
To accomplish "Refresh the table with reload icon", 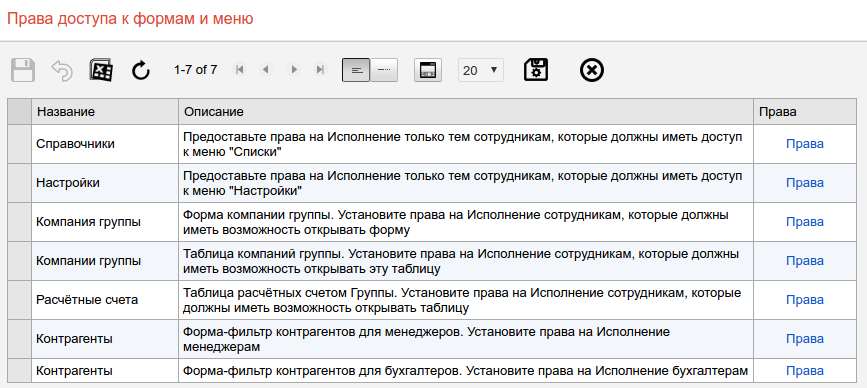I will click(x=141, y=70).
